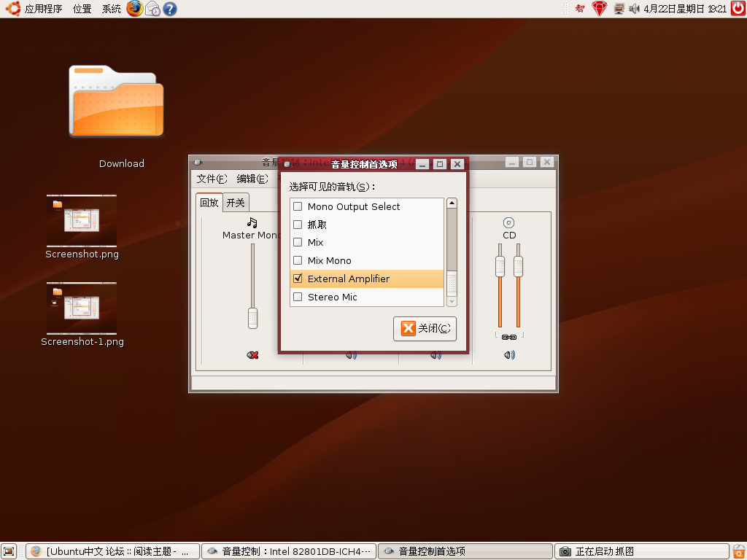
Task: Show desktop using bottom-left panel button
Action: tap(9, 551)
